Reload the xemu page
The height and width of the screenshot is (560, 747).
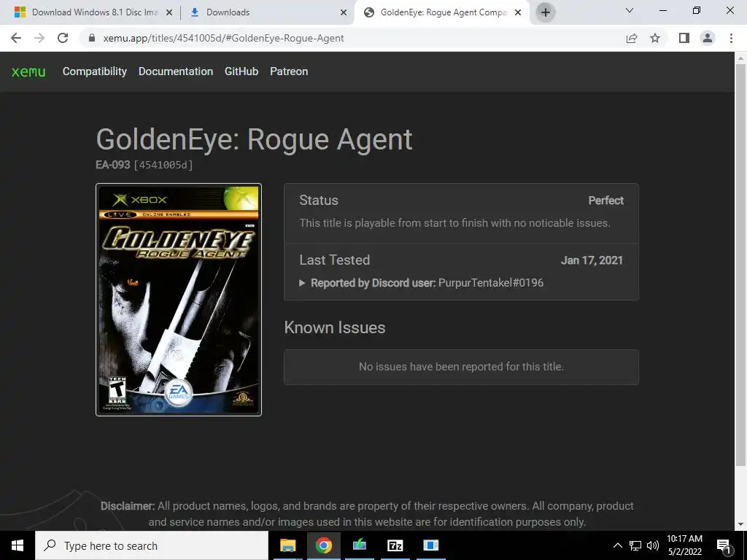(63, 38)
